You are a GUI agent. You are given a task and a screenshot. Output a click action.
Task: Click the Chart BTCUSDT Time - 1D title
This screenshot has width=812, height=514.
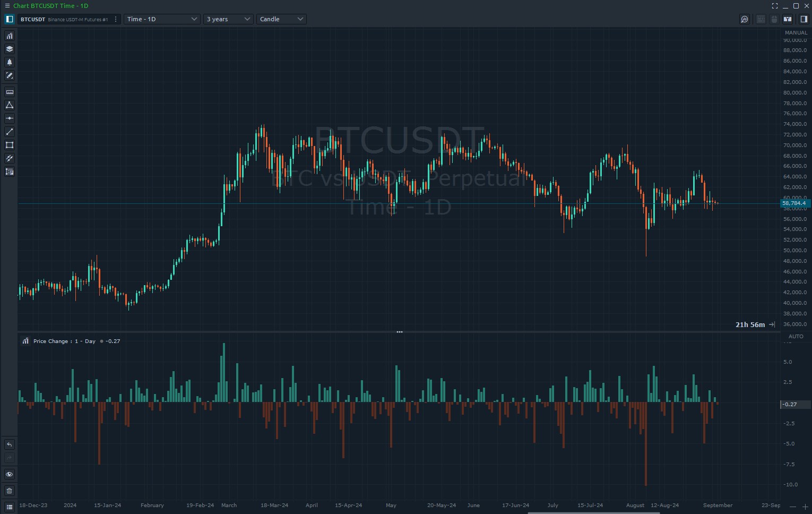(x=51, y=6)
